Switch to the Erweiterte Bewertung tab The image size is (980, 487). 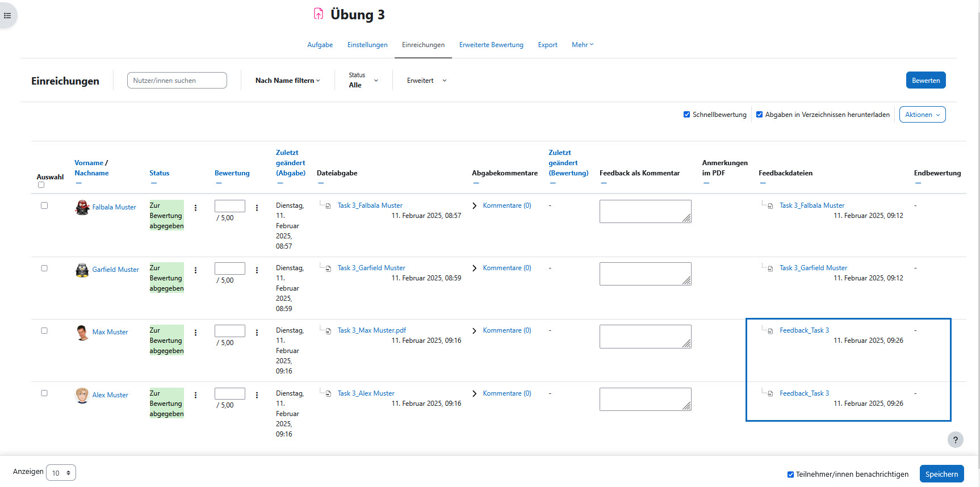491,45
